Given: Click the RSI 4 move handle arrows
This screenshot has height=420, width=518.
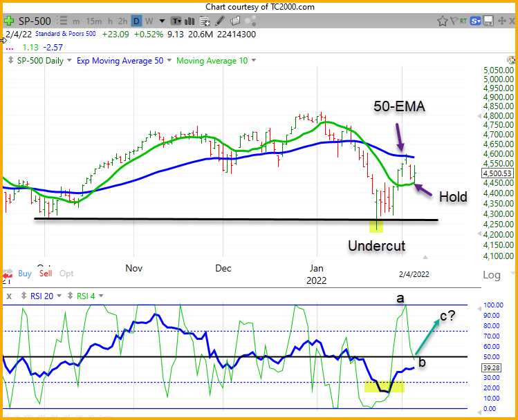Looking at the screenshot, I should 70,296.
